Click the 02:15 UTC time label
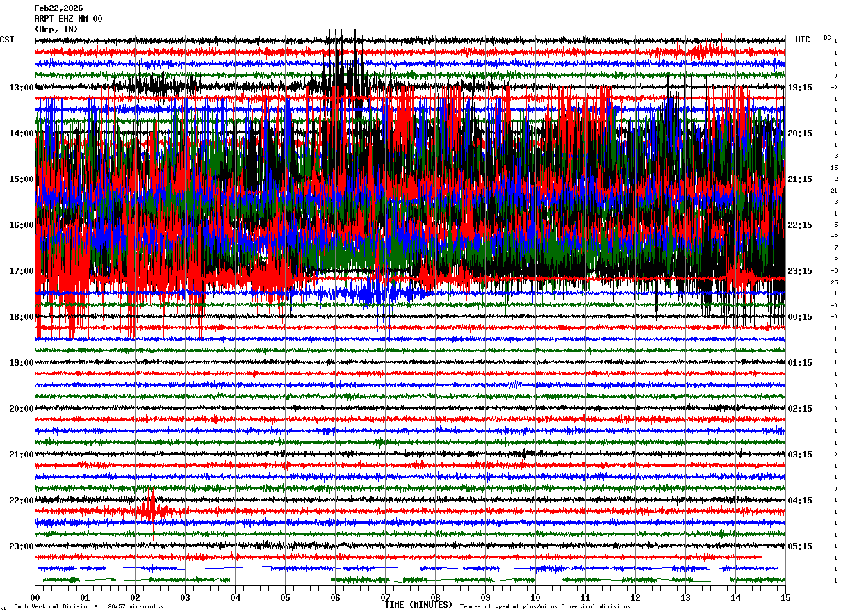The image size is (841, 616). point(800,409)
